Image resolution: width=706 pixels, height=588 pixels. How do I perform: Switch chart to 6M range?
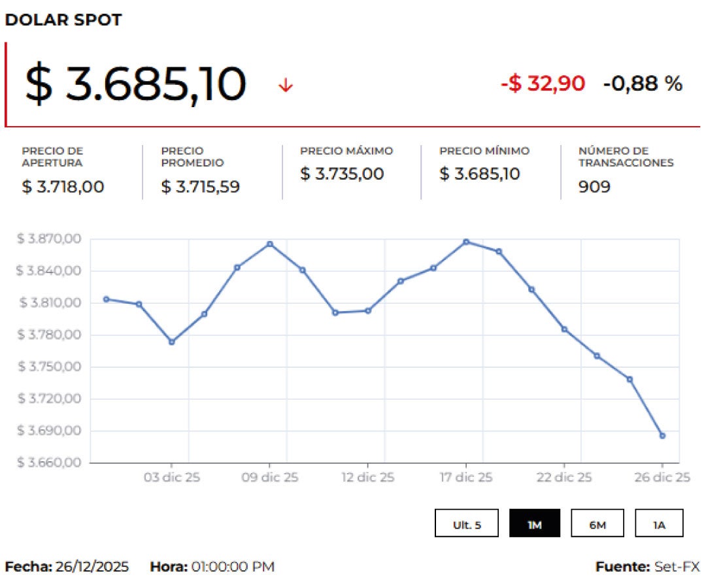(597, 523)
